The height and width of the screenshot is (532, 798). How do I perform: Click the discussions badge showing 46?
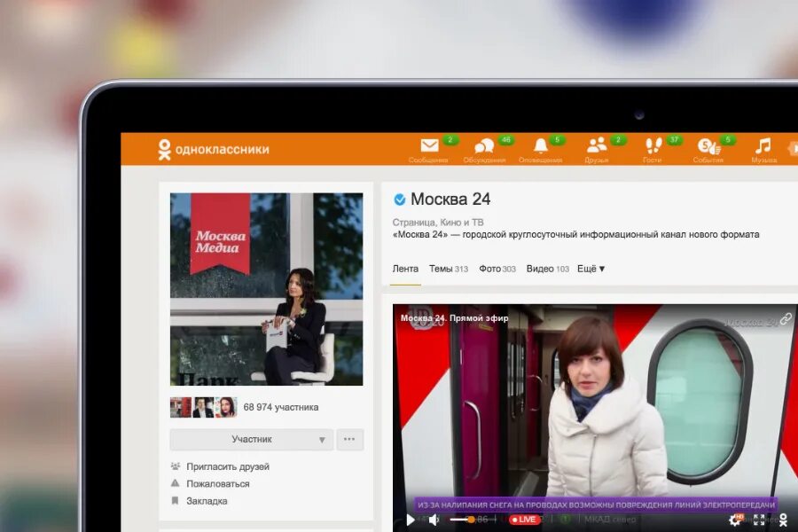506,139
